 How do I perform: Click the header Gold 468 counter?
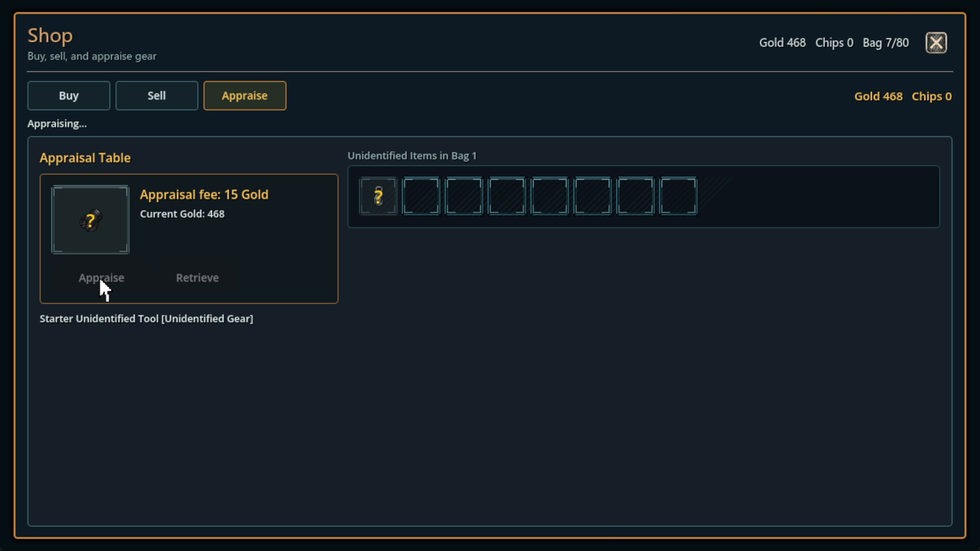pyautogui.click(x=782, y=43)
